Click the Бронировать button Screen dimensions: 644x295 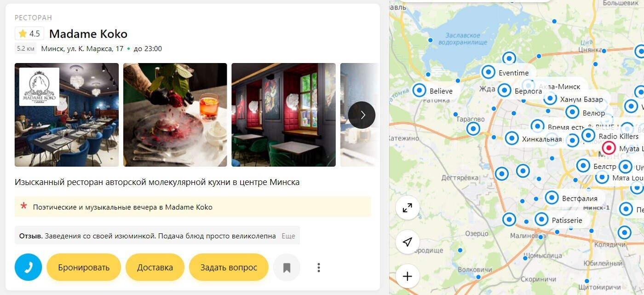coord(84,267)
